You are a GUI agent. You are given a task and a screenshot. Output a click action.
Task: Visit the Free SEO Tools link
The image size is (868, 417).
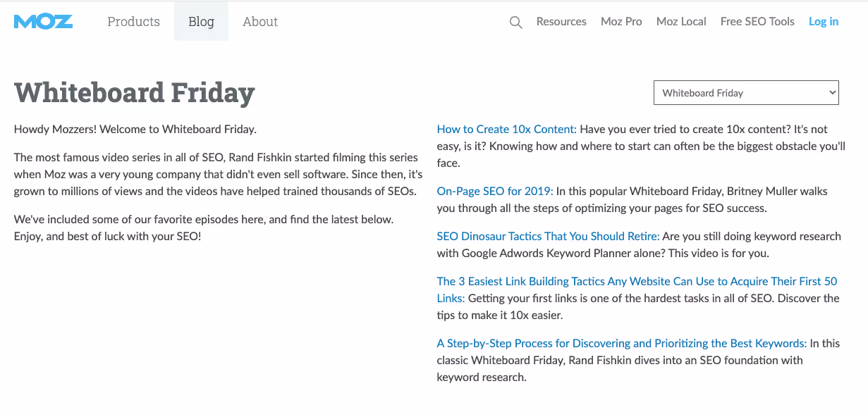[757, 22]
